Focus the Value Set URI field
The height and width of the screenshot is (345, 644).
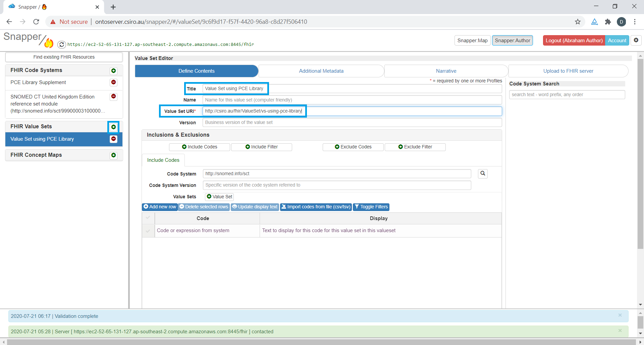pyautogui.click(x=352, y=111)
